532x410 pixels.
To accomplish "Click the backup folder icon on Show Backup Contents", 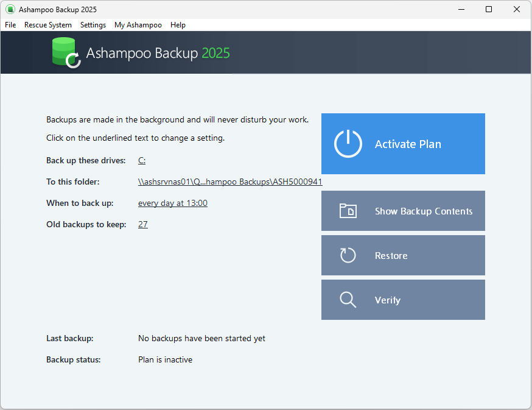I will point(348,211).
